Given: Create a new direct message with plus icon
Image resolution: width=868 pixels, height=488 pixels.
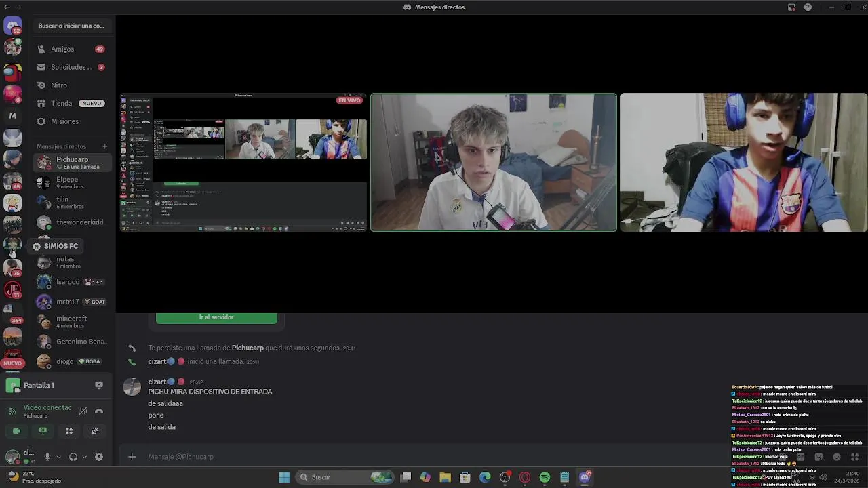Looking at the screenshot, I should pos(104,146).
